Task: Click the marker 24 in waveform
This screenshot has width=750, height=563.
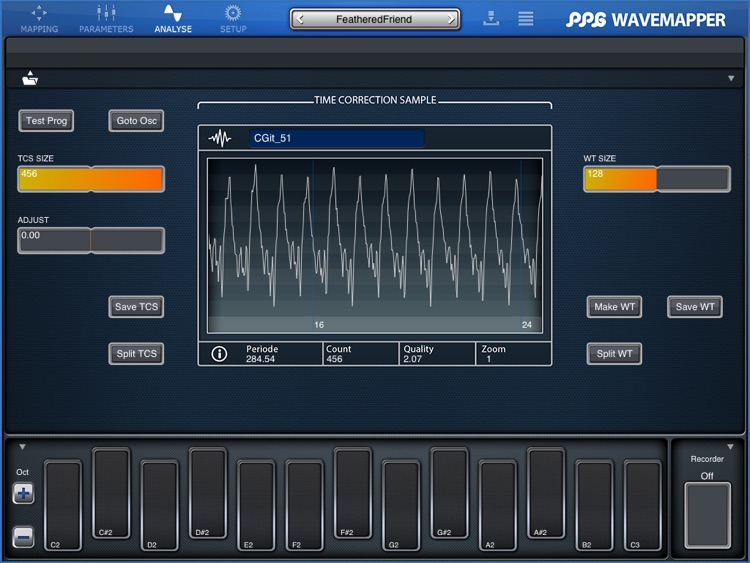Action: (527, 325)
